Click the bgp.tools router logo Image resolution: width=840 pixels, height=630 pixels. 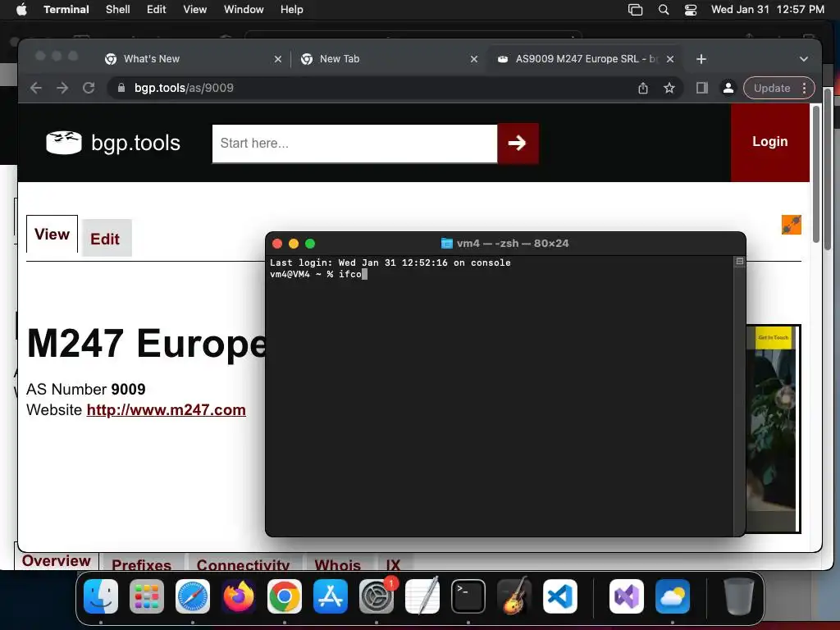click(x=64, y=143)
